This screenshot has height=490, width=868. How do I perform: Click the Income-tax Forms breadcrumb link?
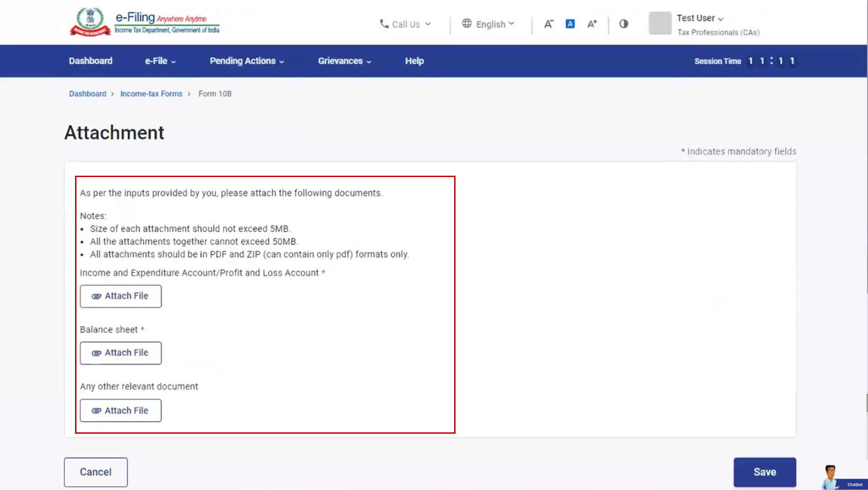click(x=151, y=94)
